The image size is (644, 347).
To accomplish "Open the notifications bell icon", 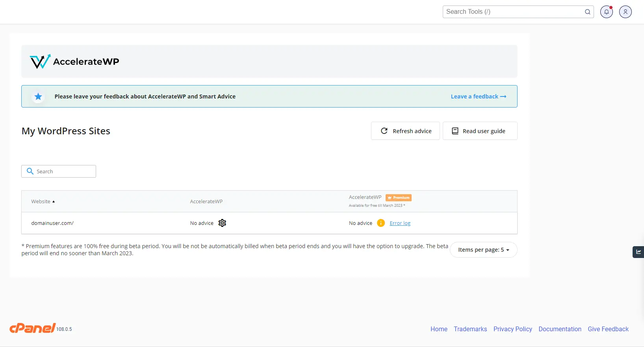I will point(607,12).
